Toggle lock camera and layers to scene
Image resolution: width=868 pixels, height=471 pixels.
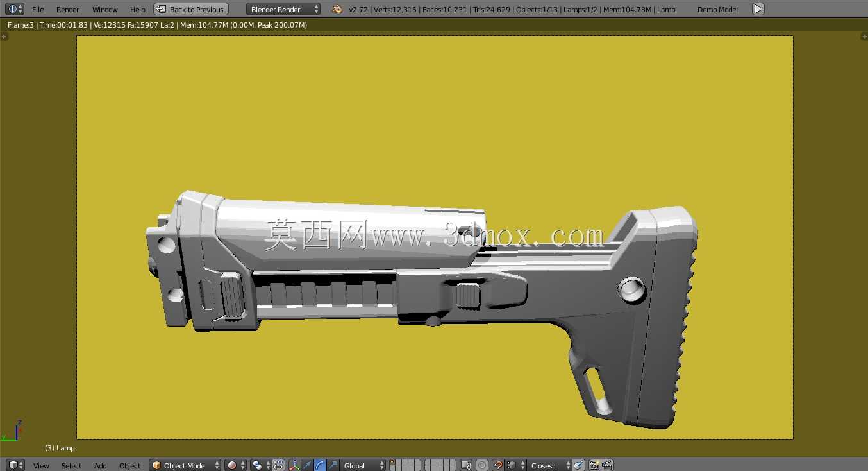[x=467, y=465]
